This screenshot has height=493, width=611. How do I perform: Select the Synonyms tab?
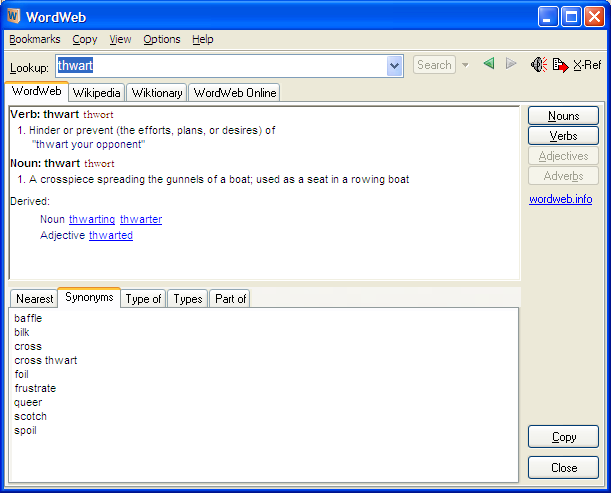[89, 297]
